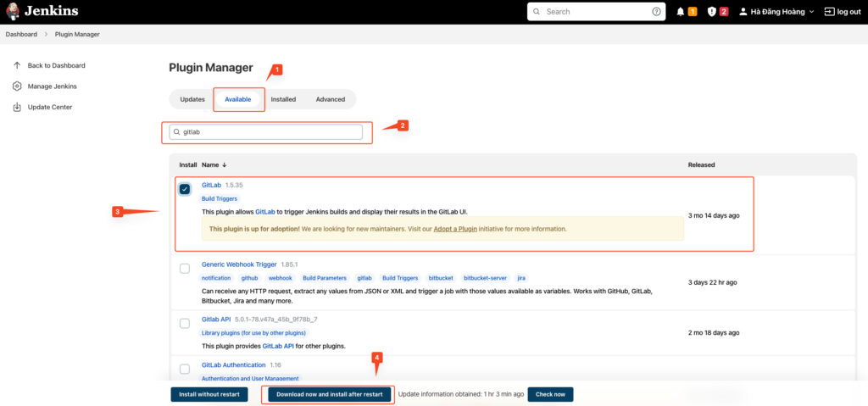Image resolution: width=868 pixels, height=406 pixels.
Task: Sort plugins by Name column arrow
Action: [225, 165]
